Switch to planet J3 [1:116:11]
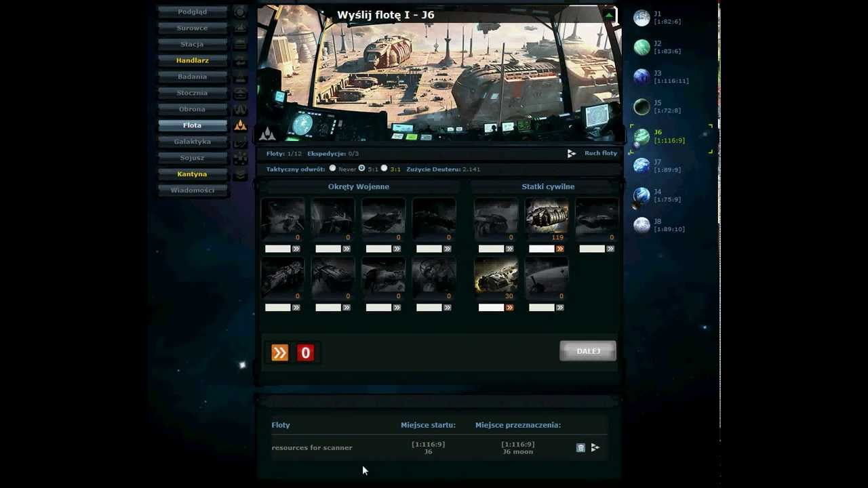The image size is (868, 488). click(661, 77)
